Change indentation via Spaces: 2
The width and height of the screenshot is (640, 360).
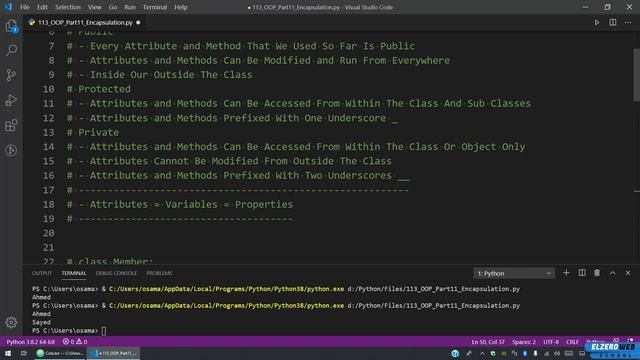click(x=524, y=342)
